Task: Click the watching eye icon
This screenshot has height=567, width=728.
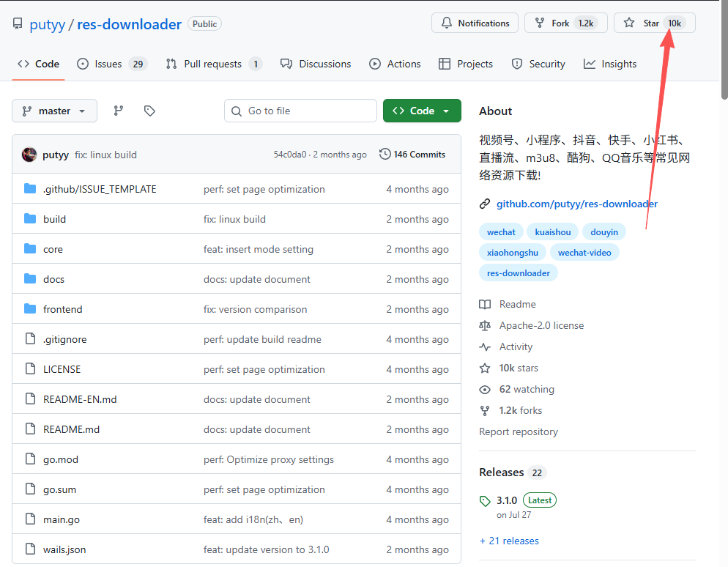Action: click(485, 390)
